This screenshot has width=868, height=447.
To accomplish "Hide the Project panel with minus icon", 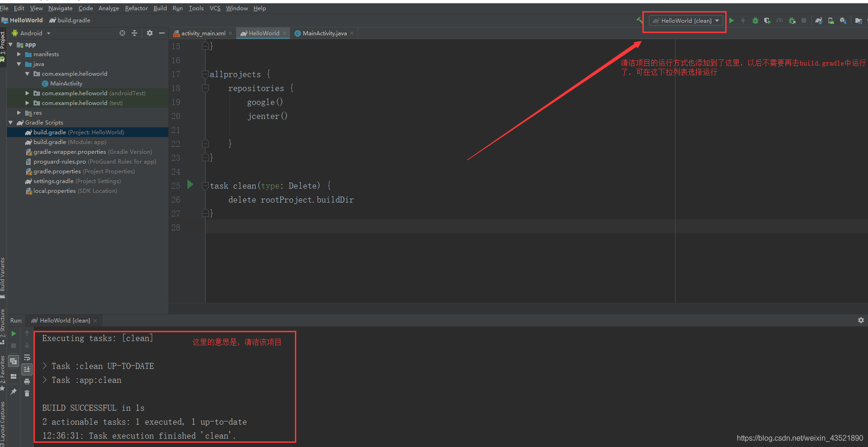I will [x=162, y=33].
